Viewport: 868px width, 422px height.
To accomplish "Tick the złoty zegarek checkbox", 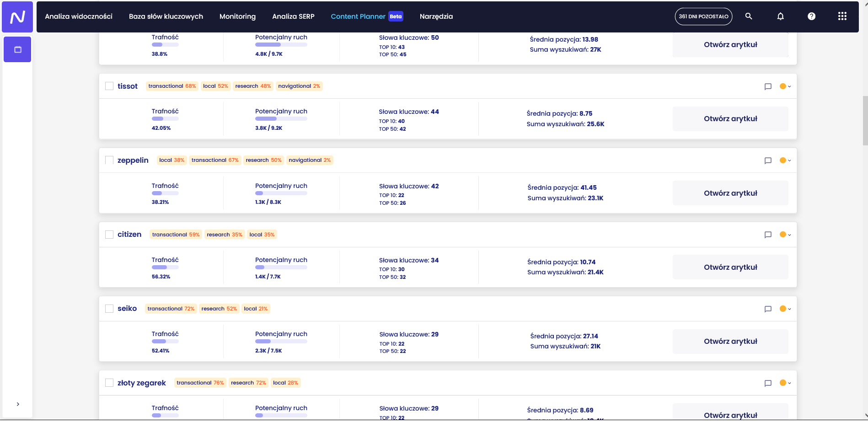I will 109,383.
